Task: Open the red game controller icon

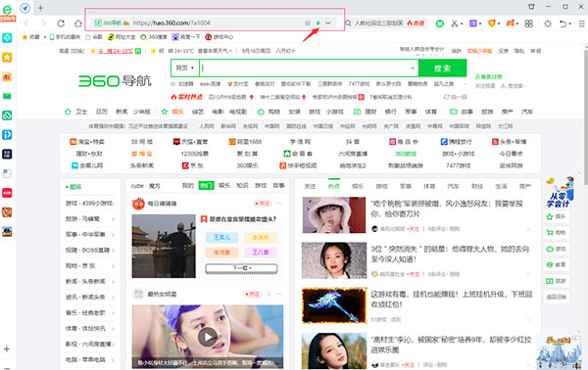Action: point(510,23)
